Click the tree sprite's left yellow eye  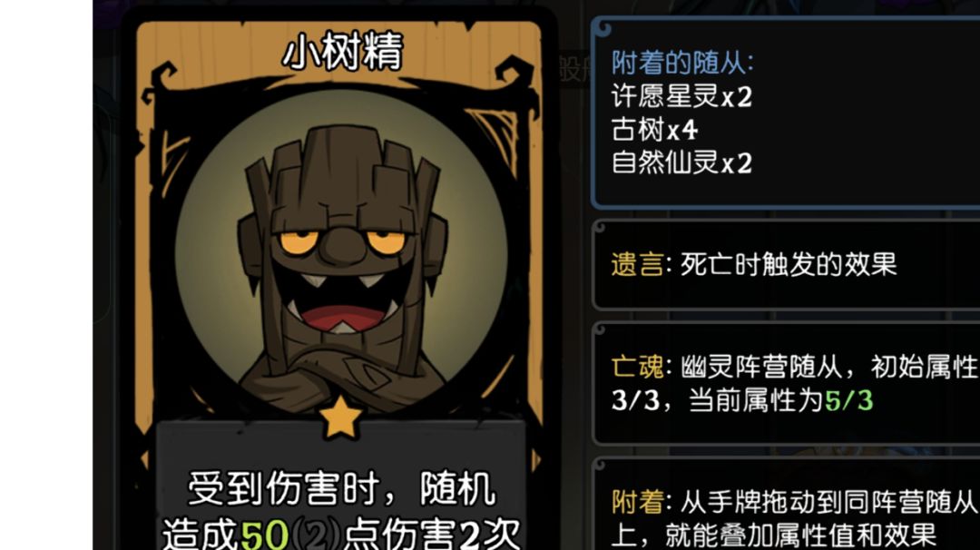point(296,241)
